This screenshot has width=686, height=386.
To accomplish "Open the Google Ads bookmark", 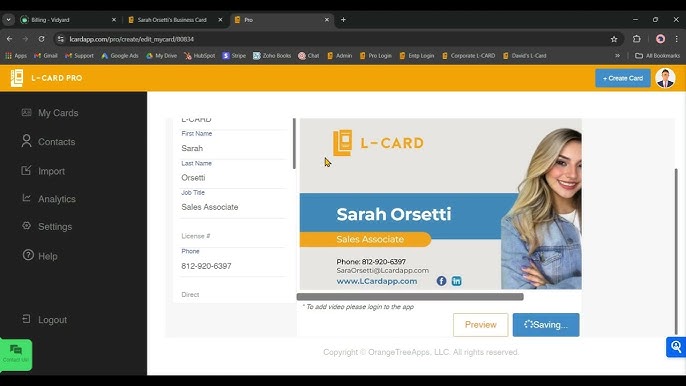I will coord(119,56).
